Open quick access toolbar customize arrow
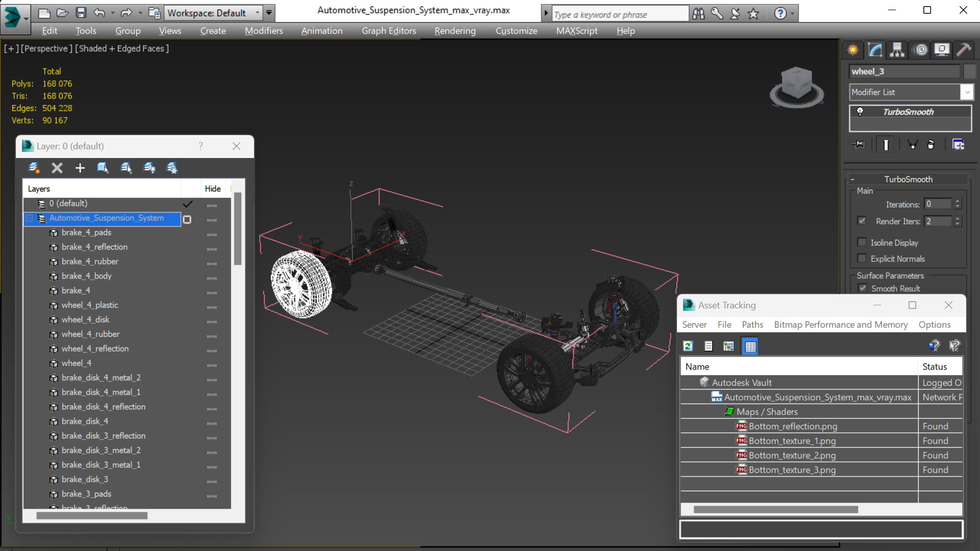This screenshot has width=980, height=551. tap(269, 13)
